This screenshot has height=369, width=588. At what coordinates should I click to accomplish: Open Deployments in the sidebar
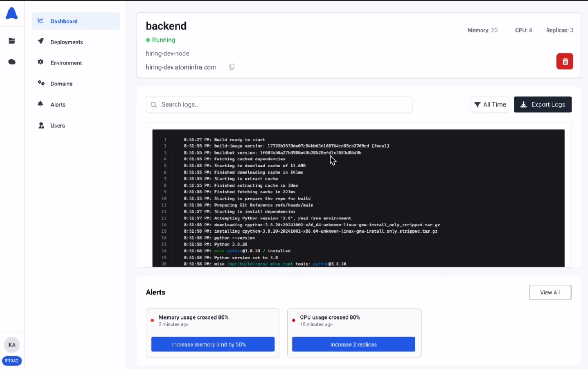76,42
